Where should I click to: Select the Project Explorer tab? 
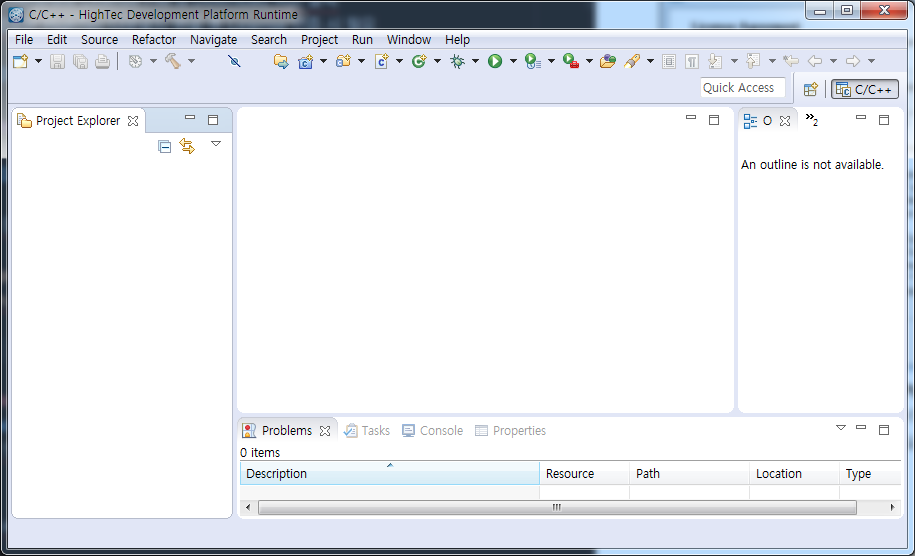point(78,121)
